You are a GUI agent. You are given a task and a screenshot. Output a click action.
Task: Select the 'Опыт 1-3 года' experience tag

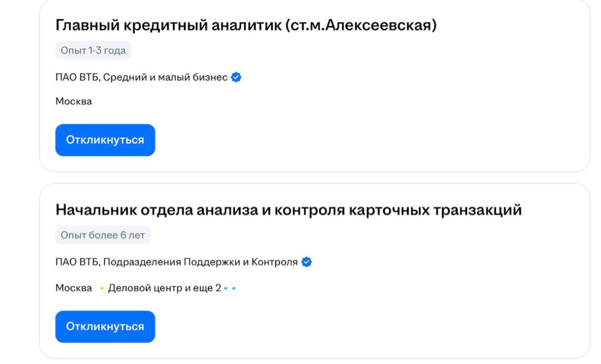[x=93, y=51]
